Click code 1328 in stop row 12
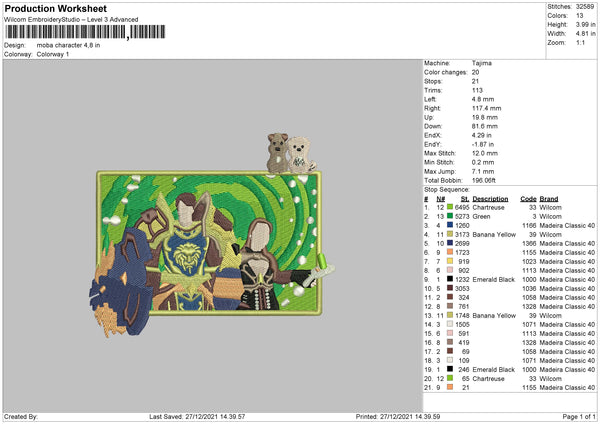This screenshot has width=600, height=424. click(x=529, y=307)
